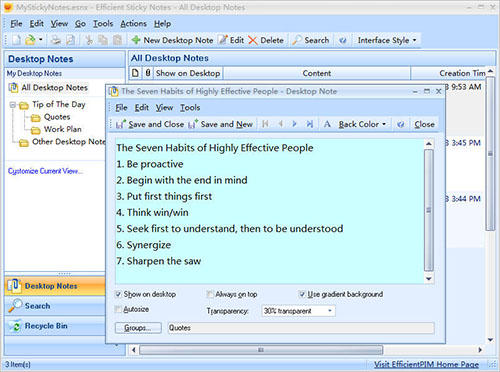Click the copy icon in the main toolbar
The image size is (500, 372).
(103, 40)
